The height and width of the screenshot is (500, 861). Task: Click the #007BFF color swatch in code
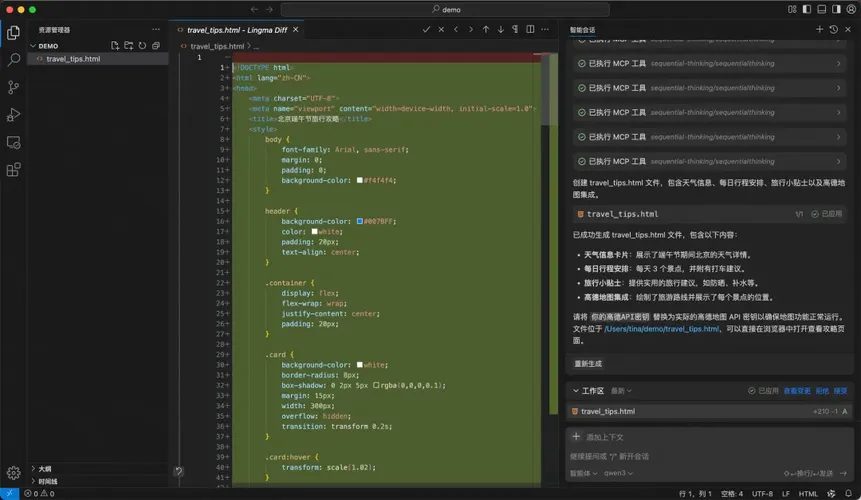(x=360, y=221)
